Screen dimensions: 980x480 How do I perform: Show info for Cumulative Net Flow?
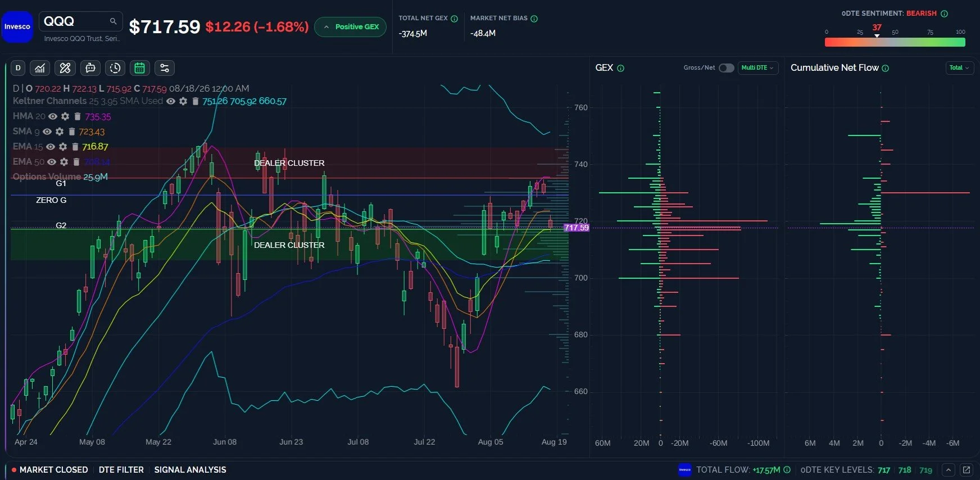point(886,68)
